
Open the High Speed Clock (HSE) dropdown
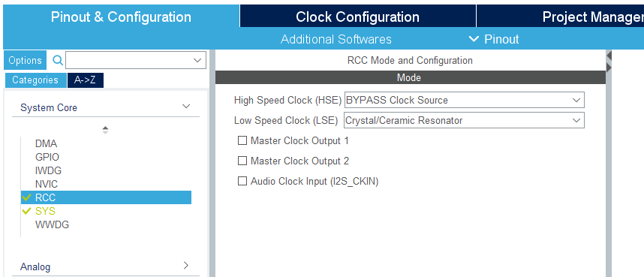[464, 100]
